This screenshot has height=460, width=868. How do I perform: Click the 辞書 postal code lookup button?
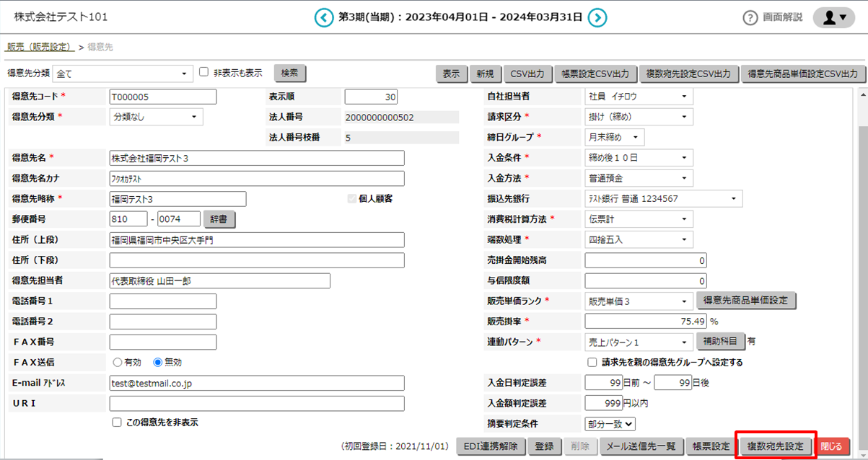click(x=220, y=218)
